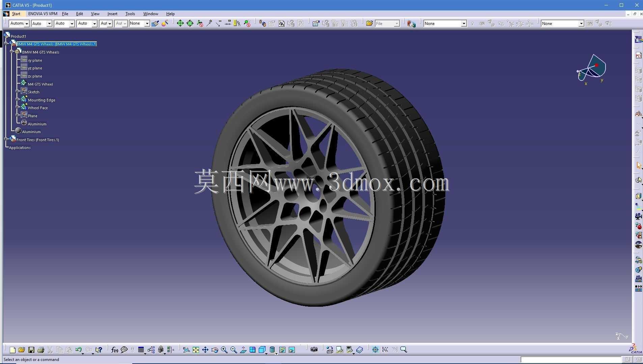Click the power input field in status bar

(x=571, y=360)
